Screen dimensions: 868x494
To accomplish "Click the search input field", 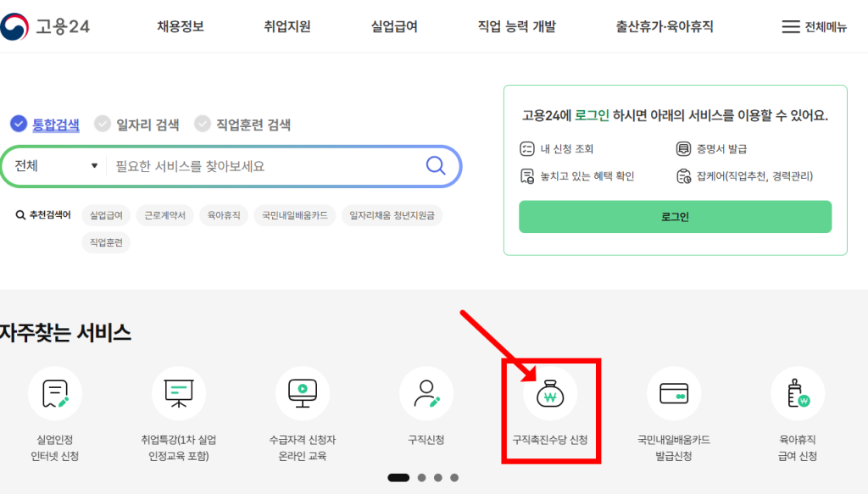I will (263, 166).
